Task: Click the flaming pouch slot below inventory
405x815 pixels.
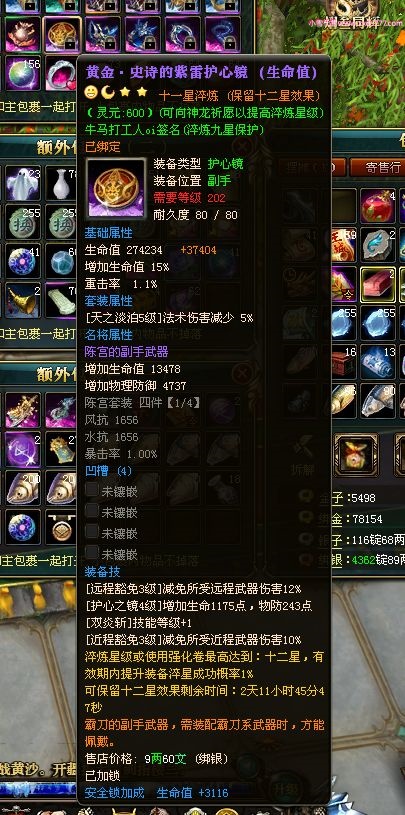Action: pos(356,455)
